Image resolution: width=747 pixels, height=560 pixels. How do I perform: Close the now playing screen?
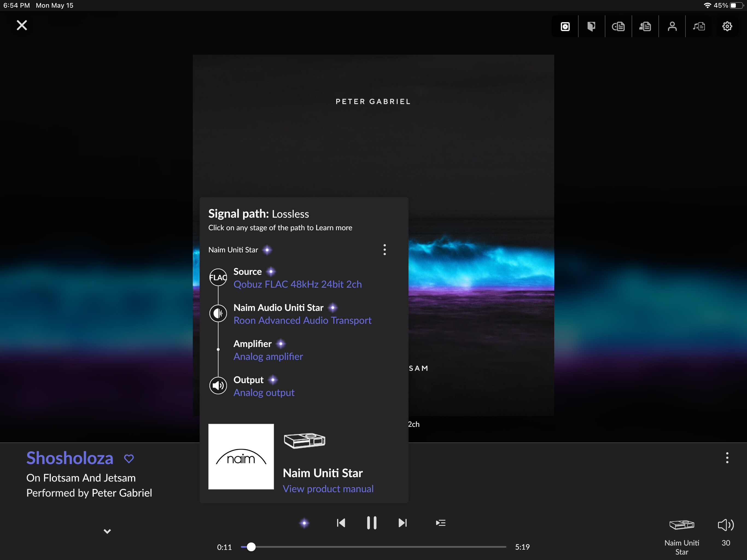tap(22, 25)
